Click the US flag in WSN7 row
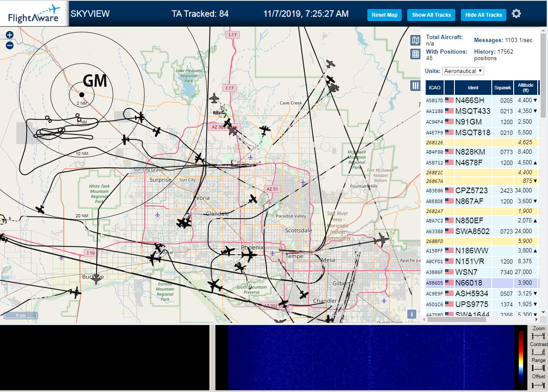Screen dimensions: 548x392 (449, 272)
